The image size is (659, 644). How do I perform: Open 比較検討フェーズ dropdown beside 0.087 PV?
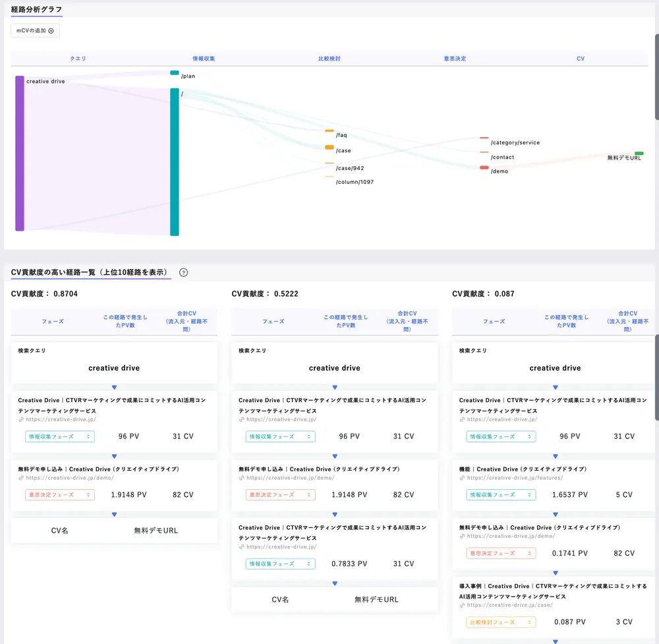(x=501, y=622)
